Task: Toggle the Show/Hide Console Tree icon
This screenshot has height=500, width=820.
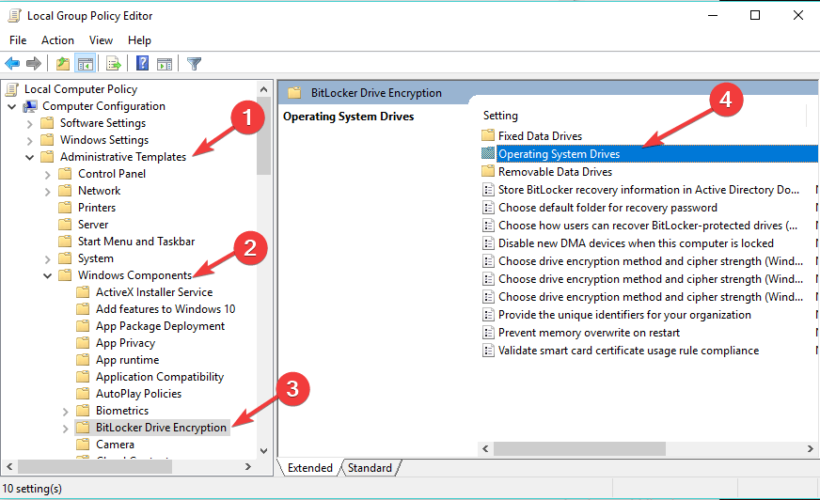Action: (x=85, y=64)
